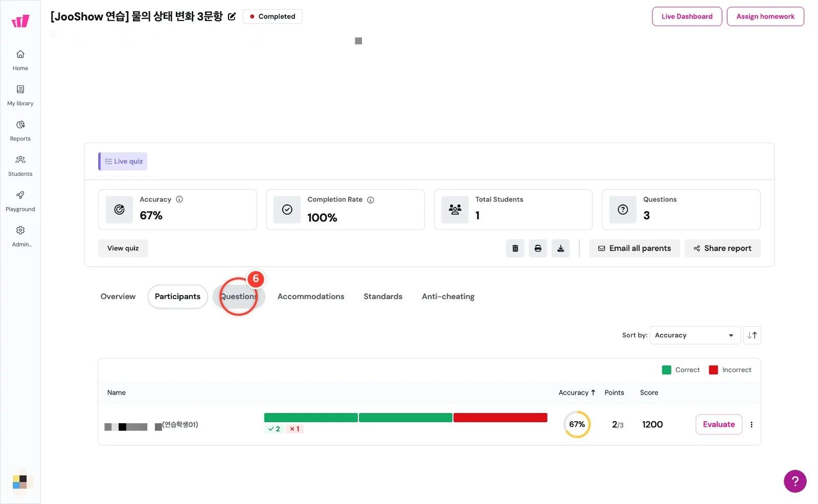Click Share report button
This screenshot has height=504, width=818.
point(722,248)
